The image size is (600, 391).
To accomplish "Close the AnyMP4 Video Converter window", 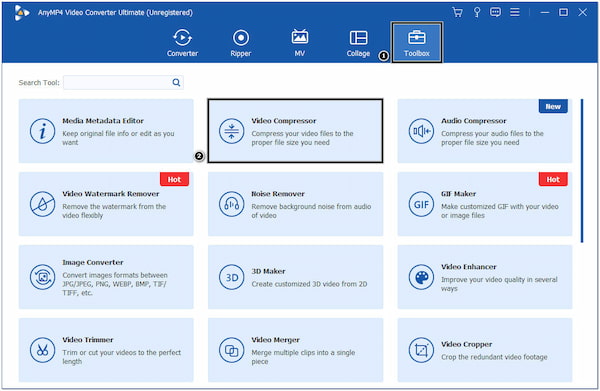I will [x=582, y=12].
